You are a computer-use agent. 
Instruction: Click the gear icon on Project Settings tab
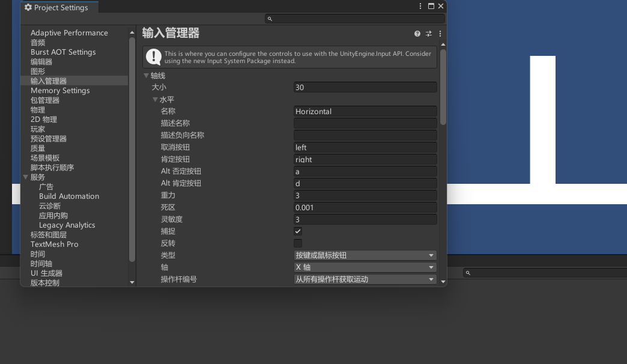coord(28,7)
